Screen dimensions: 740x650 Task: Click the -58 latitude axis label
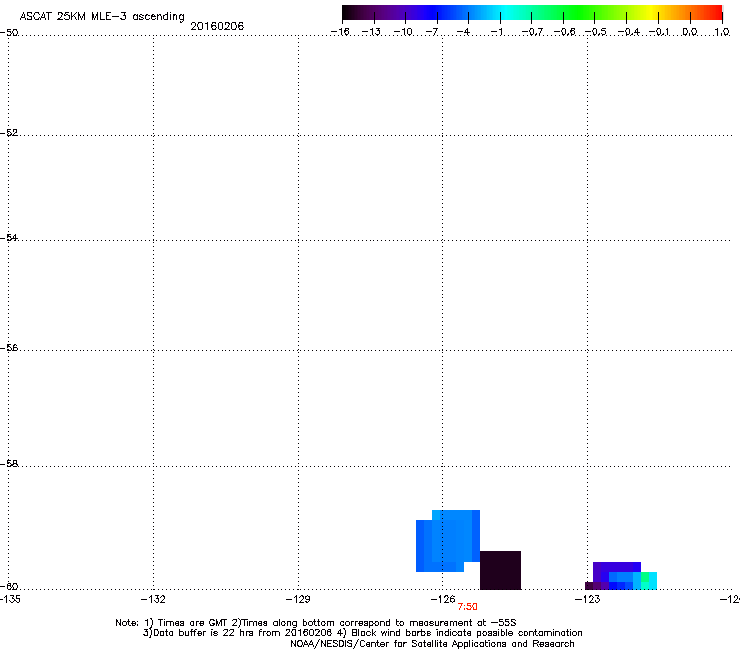pyautogui.click(x=9, y=464)
